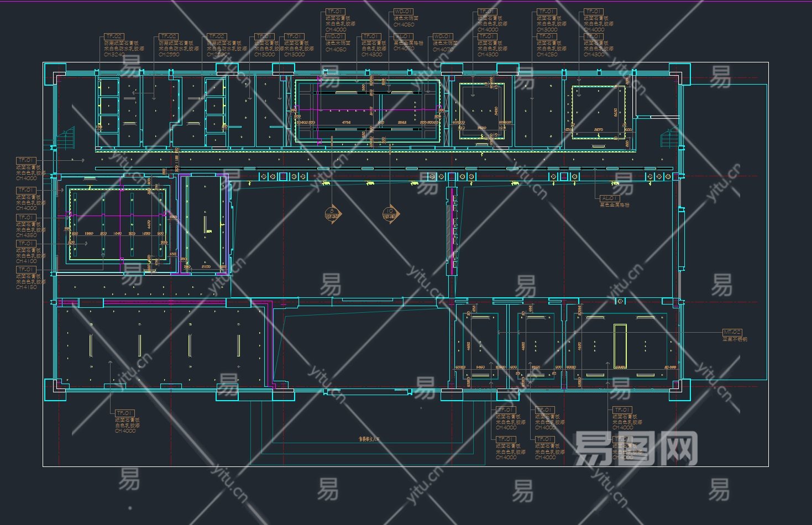
Task: Select the AL-01 tag inside the floor plan
Action: (x=610, y=198)
